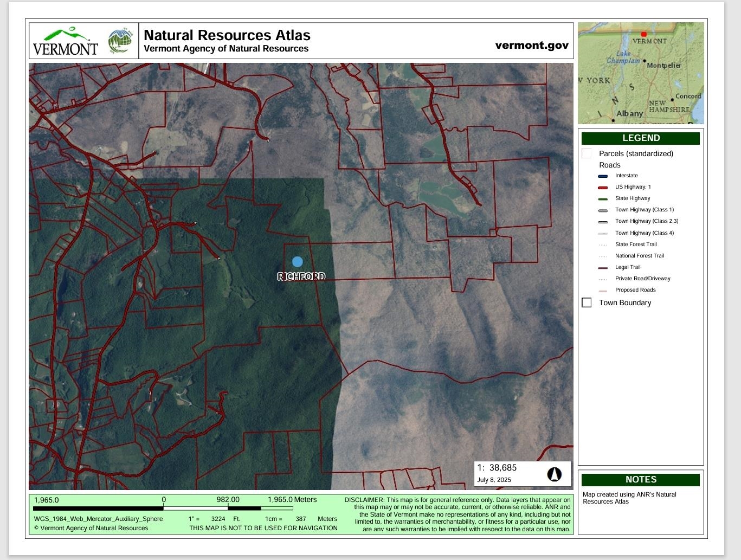The width and height of the screenshot is (741, 560).
Task: Click the Legal Trail legend symbol
Action: 603,268
